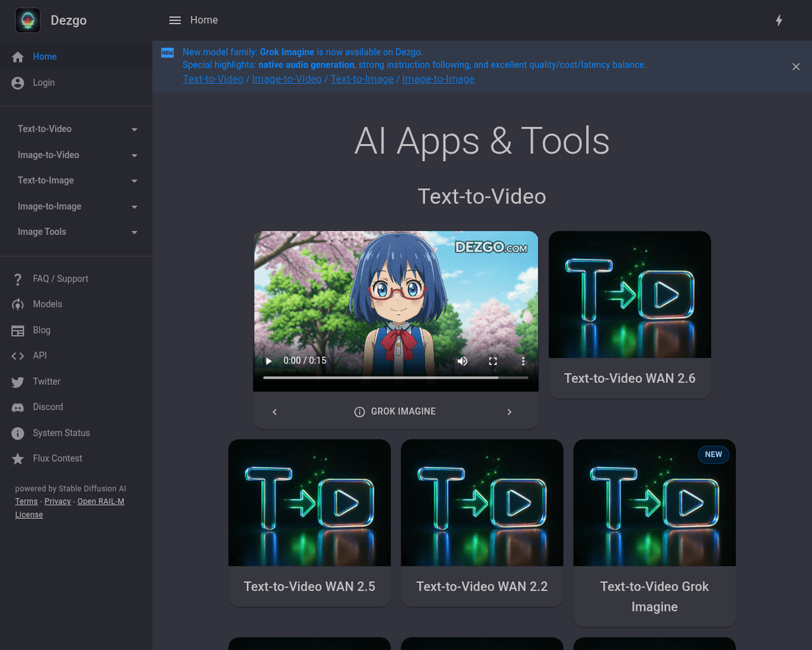Go to the Login page

click(x=43, y=83)
